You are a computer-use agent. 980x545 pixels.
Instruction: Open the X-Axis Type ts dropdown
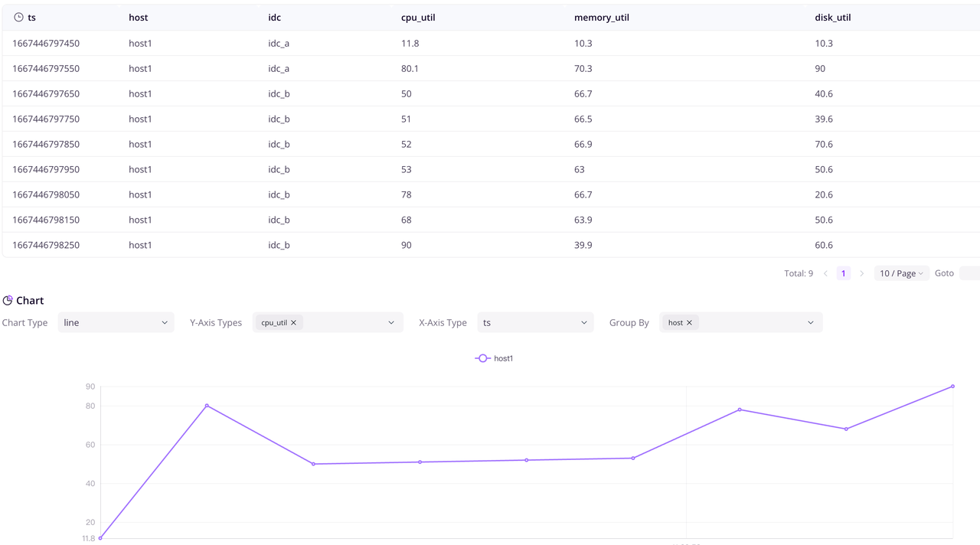pyautogui.click(x=535, y=322)
